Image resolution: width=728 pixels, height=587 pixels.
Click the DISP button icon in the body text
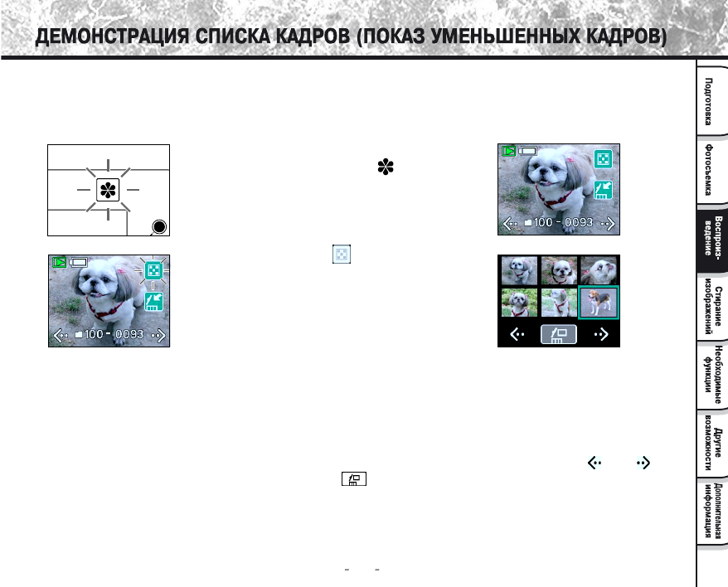354,479
